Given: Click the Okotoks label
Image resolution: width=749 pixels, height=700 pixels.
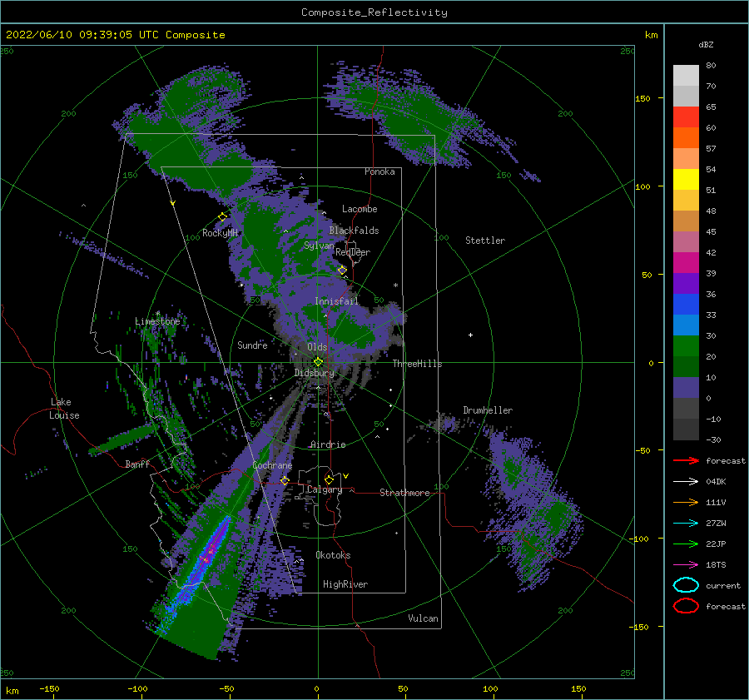Looking at the screenshot, I should pos(333,555).
